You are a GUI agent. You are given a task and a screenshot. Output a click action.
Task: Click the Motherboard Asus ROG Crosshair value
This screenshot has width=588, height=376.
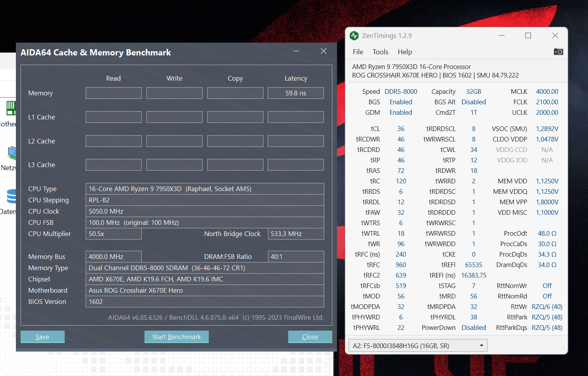(x=205, y=290)
